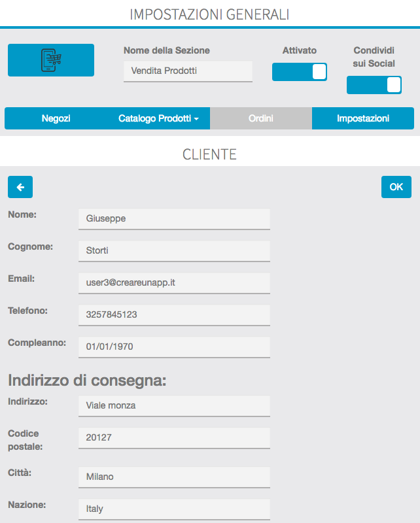Select the Cognome field with Storti

pyautogui.click(x=173, y=250)
